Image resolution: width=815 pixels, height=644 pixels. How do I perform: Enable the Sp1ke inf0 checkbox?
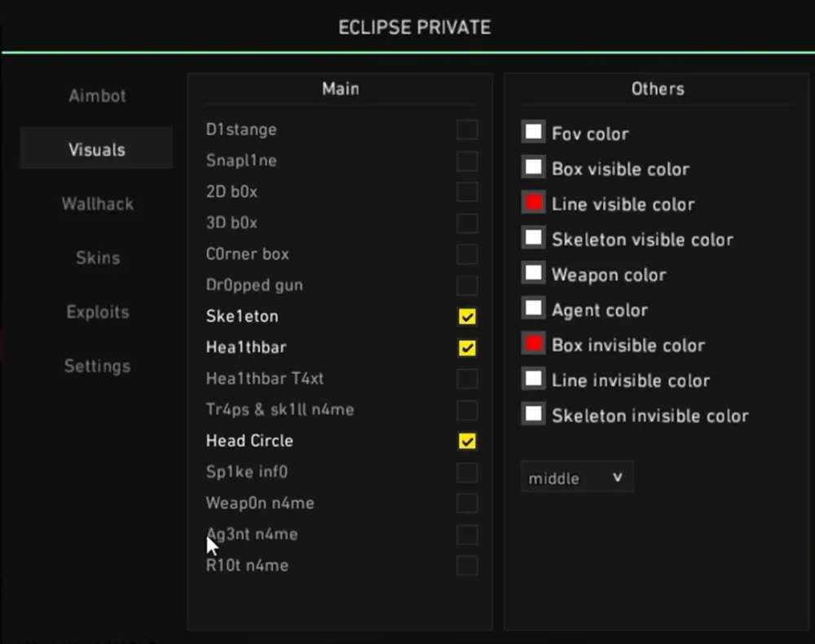click(467, 472)
